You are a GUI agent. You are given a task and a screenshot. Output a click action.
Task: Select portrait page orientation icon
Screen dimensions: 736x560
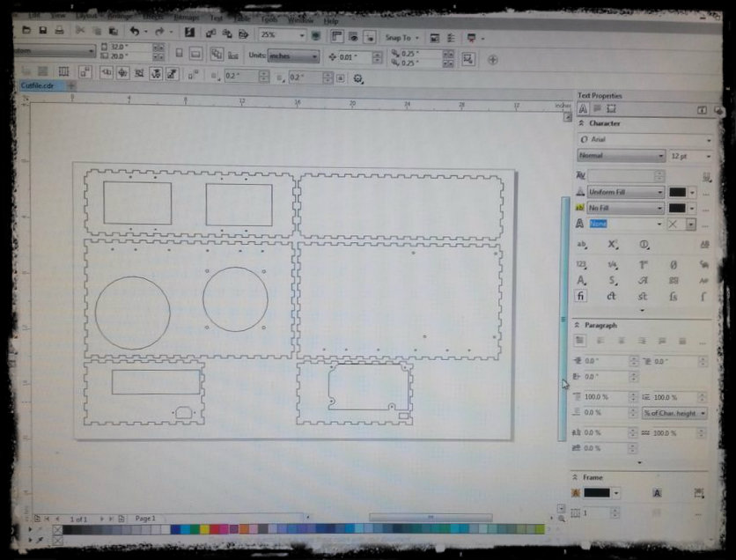179,53
